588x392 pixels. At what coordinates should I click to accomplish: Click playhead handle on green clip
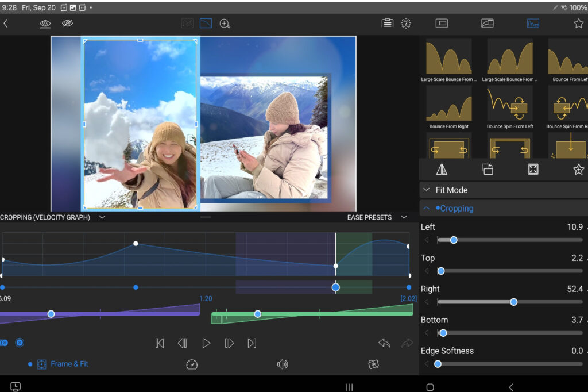[258, 314]
